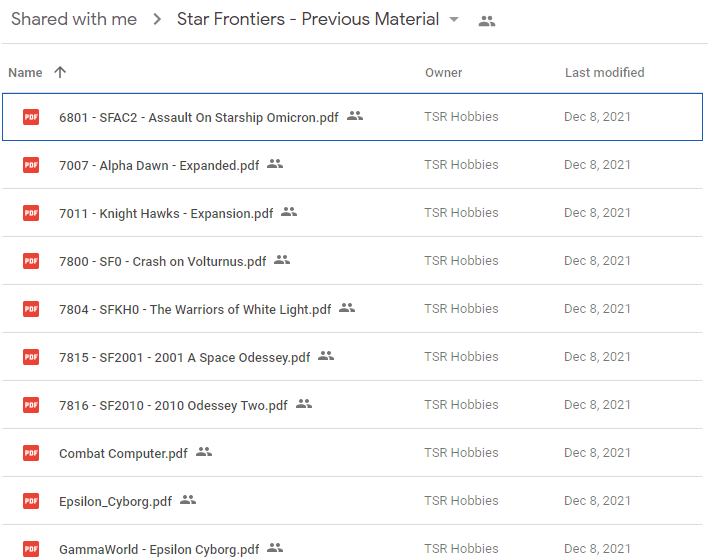Click Dec 8, 2021 date in 2010 Odessey Two row
708x560 pixels.
597,405
